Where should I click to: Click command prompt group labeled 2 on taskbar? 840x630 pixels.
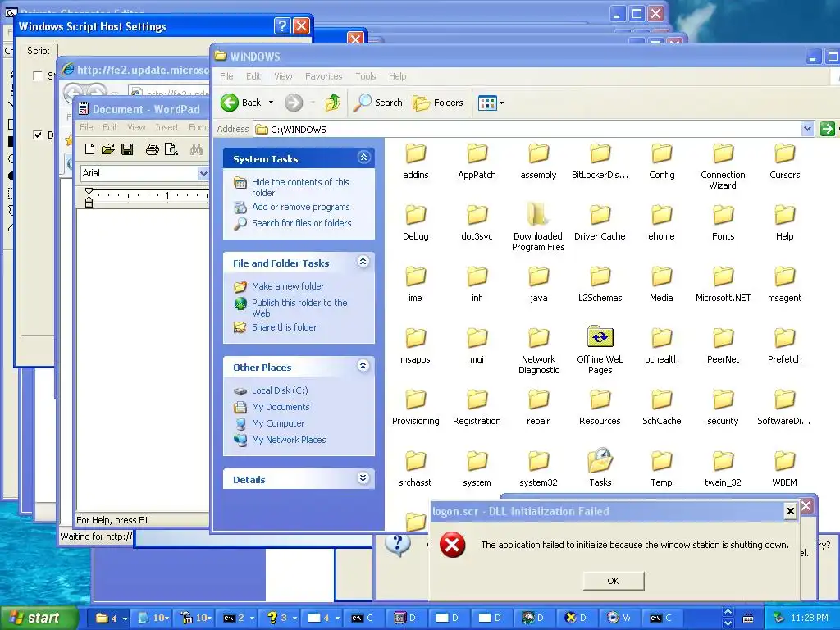239,618
